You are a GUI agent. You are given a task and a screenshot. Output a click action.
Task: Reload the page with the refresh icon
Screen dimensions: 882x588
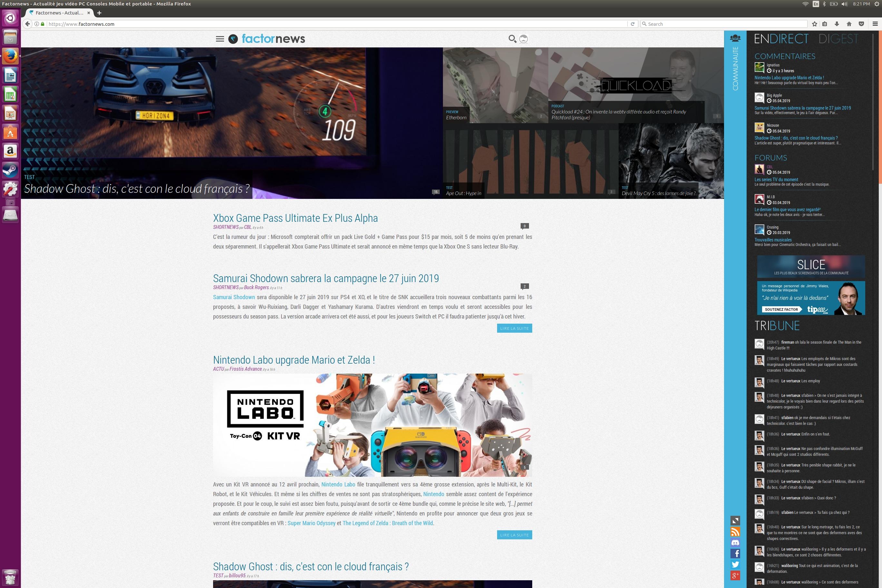pos(632,24)
